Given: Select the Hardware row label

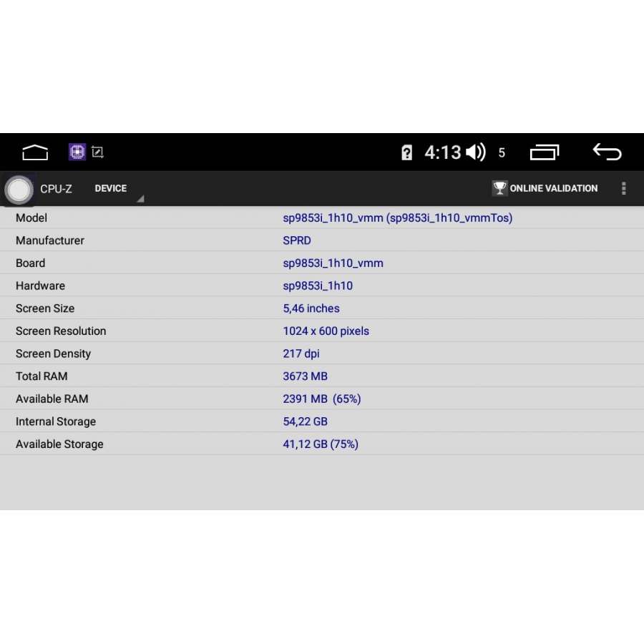Looking at the screenshot, I should [40, 286].
